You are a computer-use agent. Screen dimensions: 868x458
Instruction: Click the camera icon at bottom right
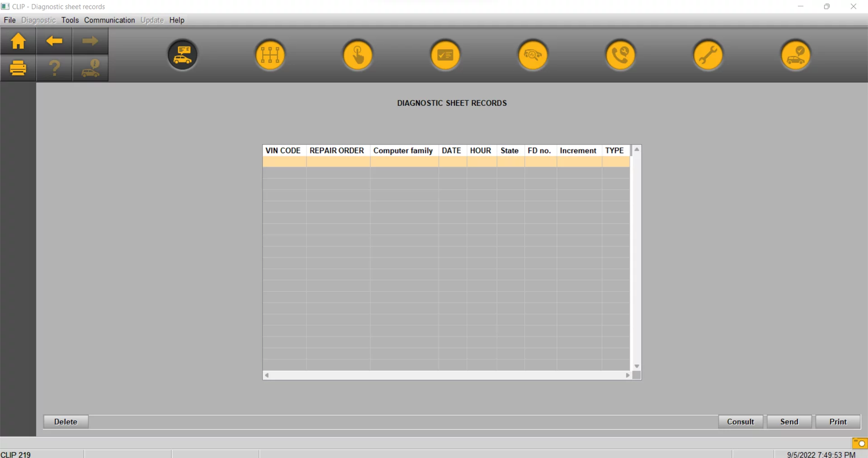(x=859, y=443)
